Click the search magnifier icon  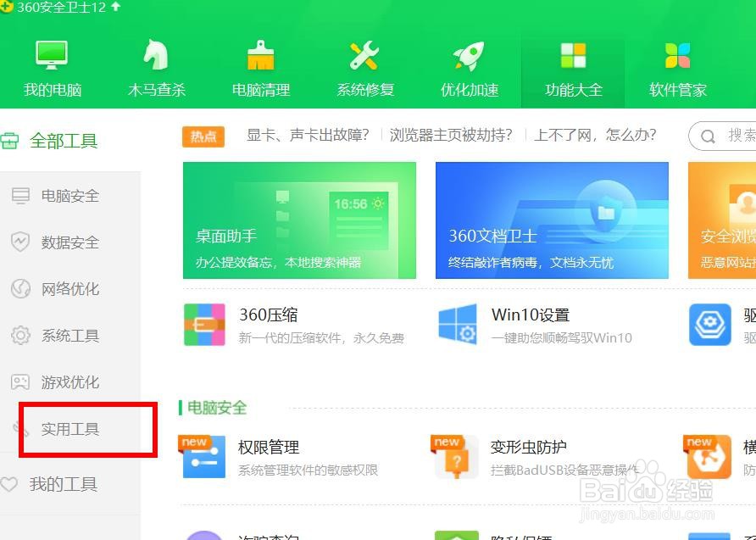point(709,136)
